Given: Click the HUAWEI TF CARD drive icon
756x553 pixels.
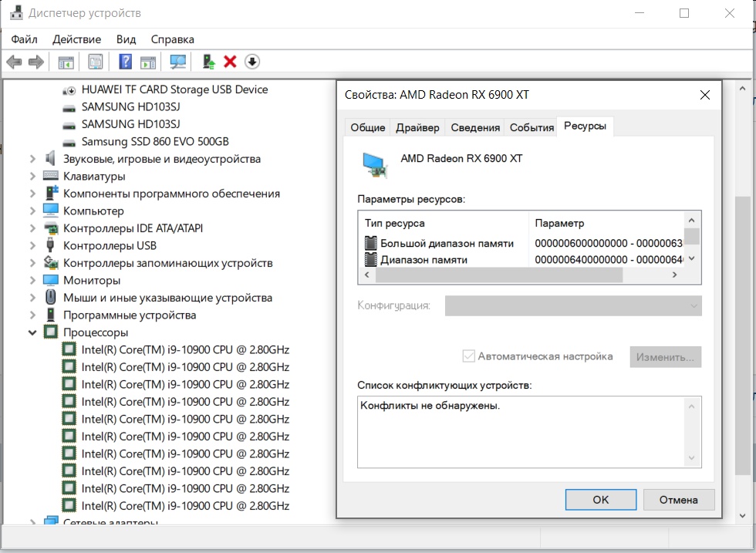Looking at the screenshot, I should (x=69, y=90).
